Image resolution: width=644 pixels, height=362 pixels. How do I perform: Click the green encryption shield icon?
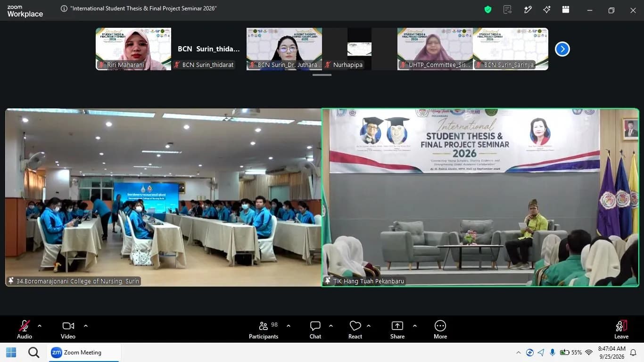488,9
